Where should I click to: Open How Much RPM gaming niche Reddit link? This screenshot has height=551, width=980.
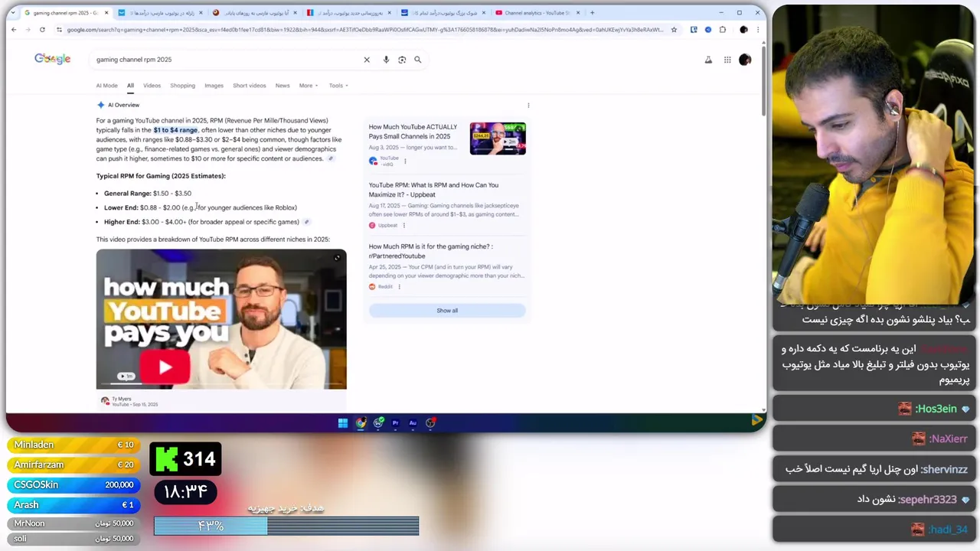[430, 251]
